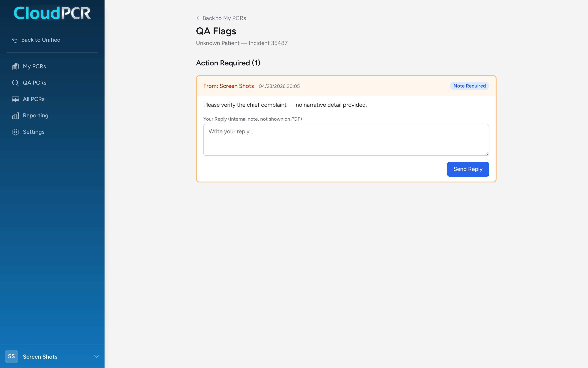
Task: Open Settings in the sidebar
Action: click(x=52, y=132)
